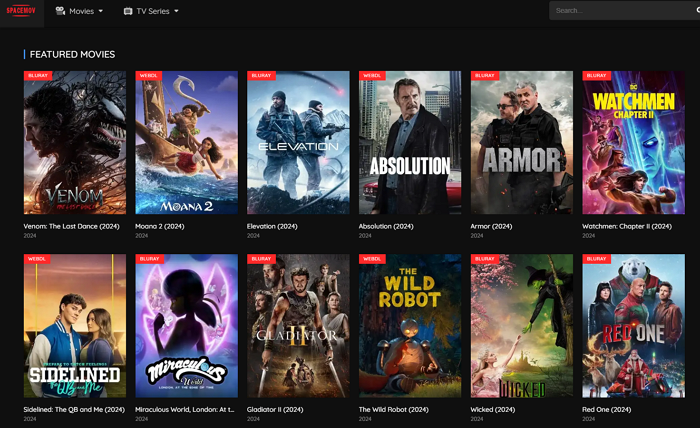Expand the Movies dropdown arrow
This screenshot has height=428, width=700.
click(x=101, y=11)
